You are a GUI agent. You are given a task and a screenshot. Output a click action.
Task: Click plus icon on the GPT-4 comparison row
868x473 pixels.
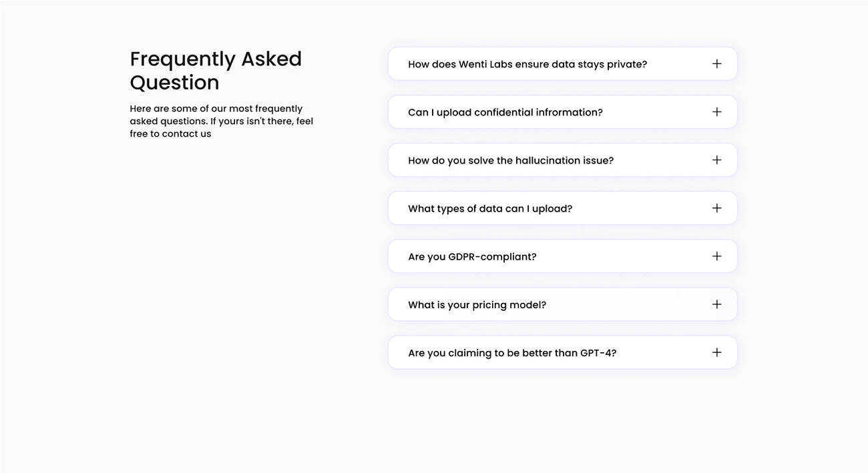coord(716,352)
